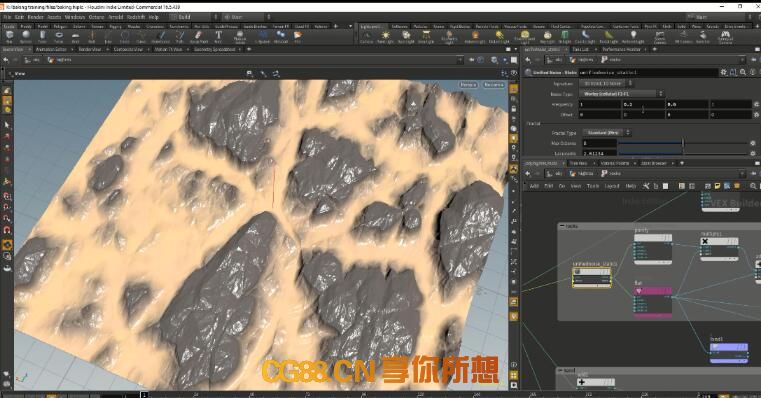Add a Volume Light from shelf
The image size is (761, 398).
(475, 36)
